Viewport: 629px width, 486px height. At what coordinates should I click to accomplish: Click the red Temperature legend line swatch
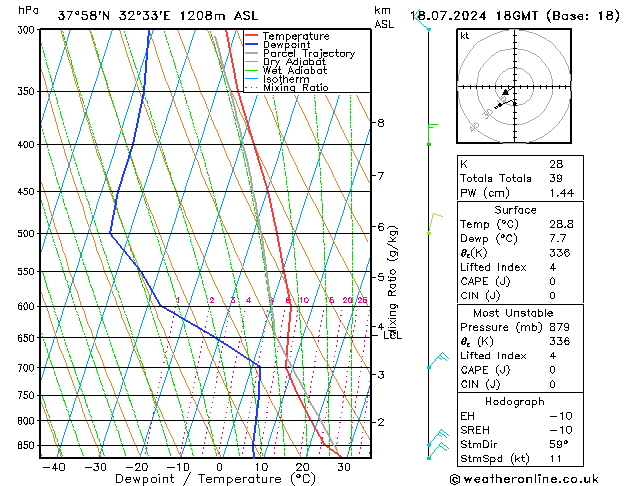[x=252, y=36]
